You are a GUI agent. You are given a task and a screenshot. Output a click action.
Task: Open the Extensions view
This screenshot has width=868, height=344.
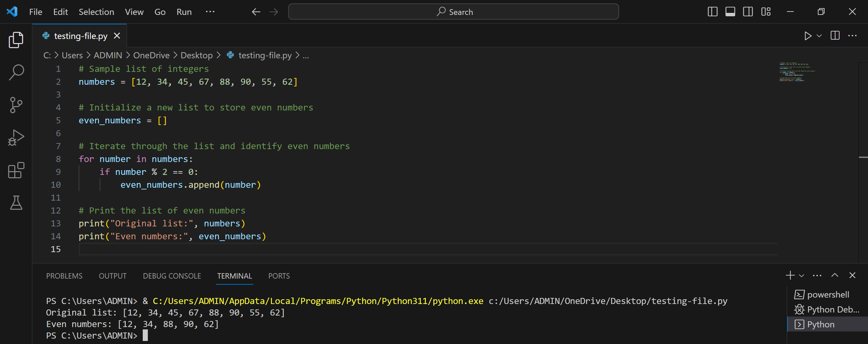click(16, 170)
